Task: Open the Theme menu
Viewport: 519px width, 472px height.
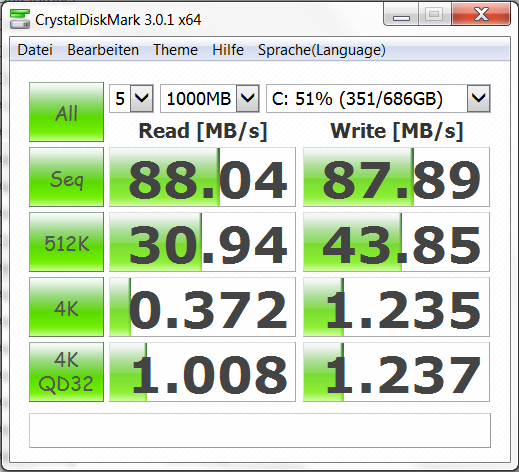Action: tap(175, 50)
